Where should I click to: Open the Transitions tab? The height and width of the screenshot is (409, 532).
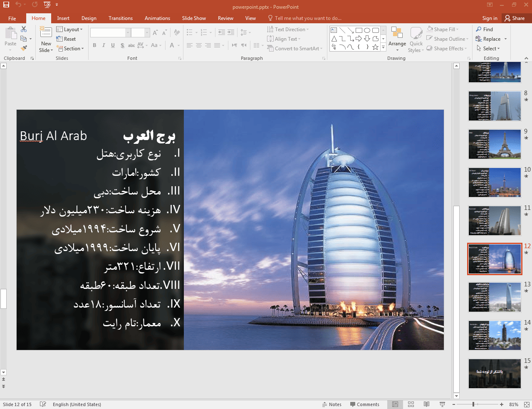pos(121,18)
